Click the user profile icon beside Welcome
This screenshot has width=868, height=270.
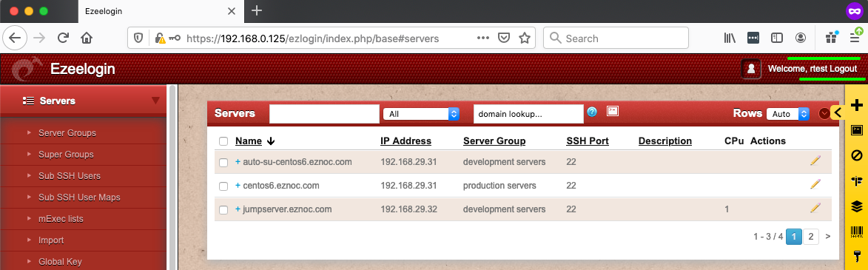tap(750, 69)
